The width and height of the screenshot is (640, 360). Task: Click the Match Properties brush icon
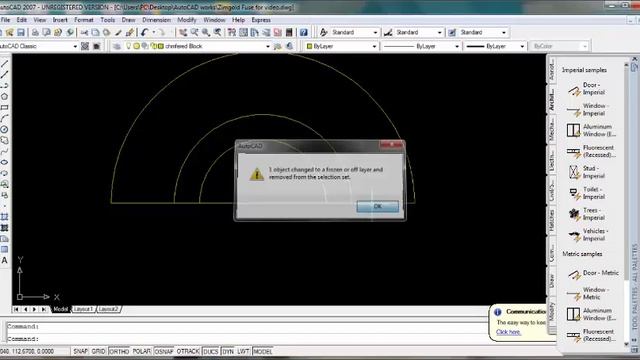click(118, 32)
